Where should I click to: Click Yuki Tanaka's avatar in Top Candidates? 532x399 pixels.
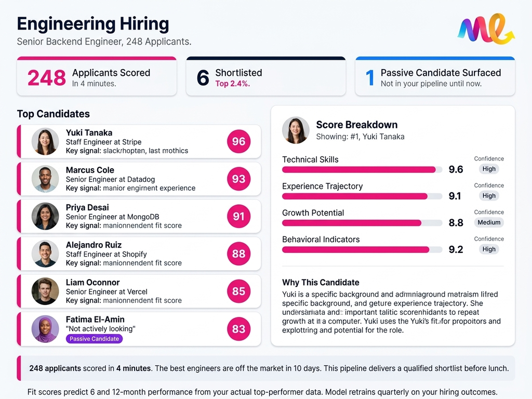point(45,141)
